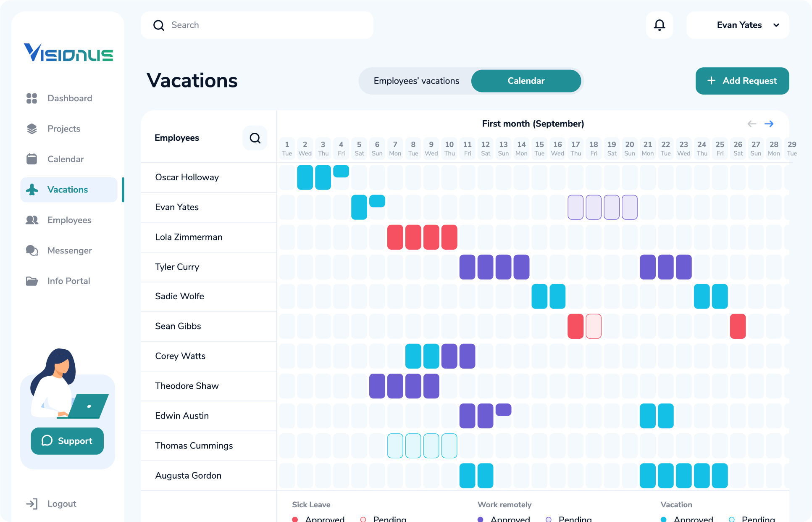Open Calendar via its sidebar icon
The height and width of the screenshot is (522, 812).
32,159
